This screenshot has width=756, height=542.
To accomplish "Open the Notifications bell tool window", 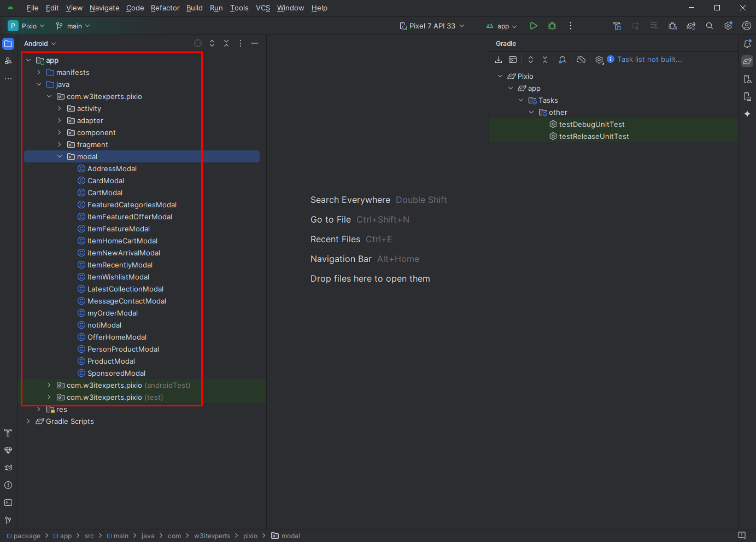I will coord(747,44).
